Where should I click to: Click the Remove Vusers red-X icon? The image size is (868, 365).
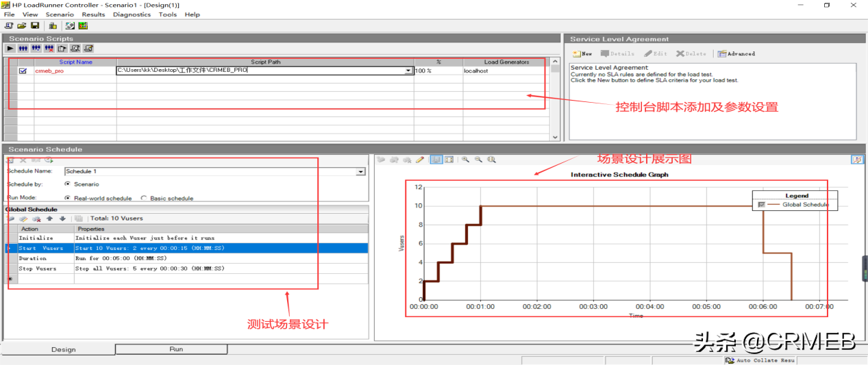(49, 49)
